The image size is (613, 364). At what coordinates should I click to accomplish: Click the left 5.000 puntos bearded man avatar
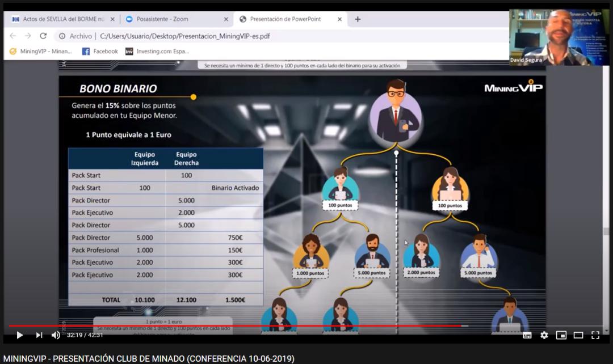372,251
